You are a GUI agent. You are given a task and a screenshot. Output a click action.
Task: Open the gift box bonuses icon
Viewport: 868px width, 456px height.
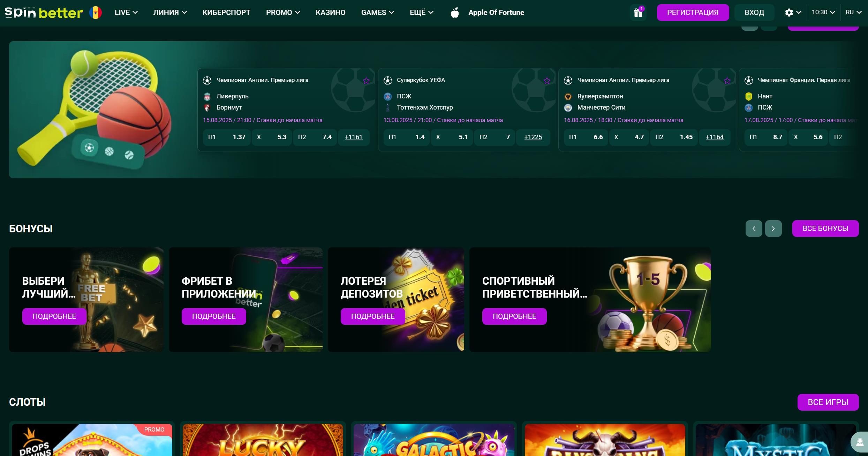click(x=638, y=13)
